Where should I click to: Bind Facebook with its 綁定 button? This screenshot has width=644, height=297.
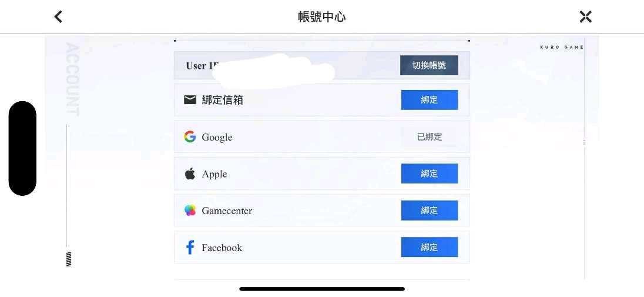click(429, 247)
